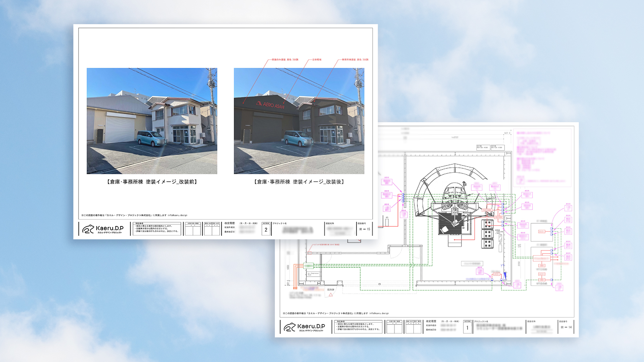Click the red AERO ASAHI sign on warehouse
Viewport: 644px width, 362px height.
270,104
